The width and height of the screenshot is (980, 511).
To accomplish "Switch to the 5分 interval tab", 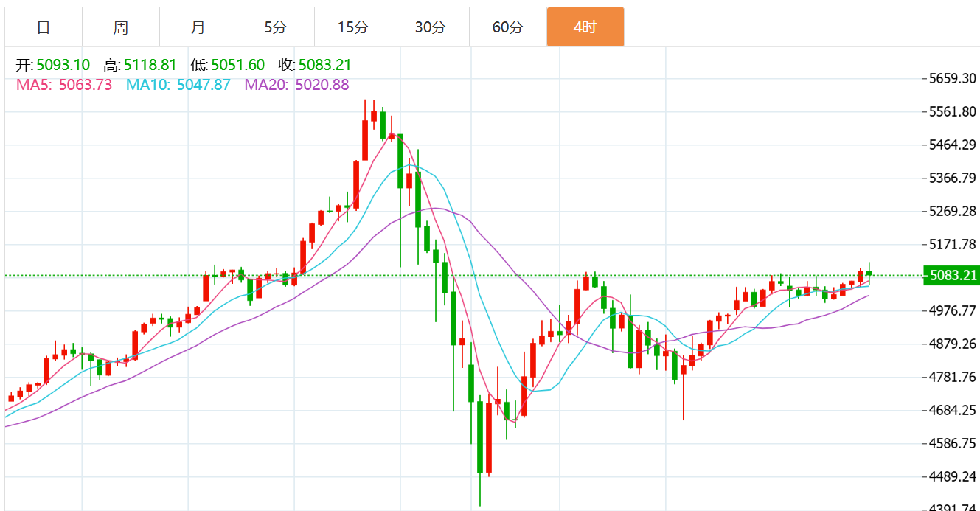I will coord(276,27).
